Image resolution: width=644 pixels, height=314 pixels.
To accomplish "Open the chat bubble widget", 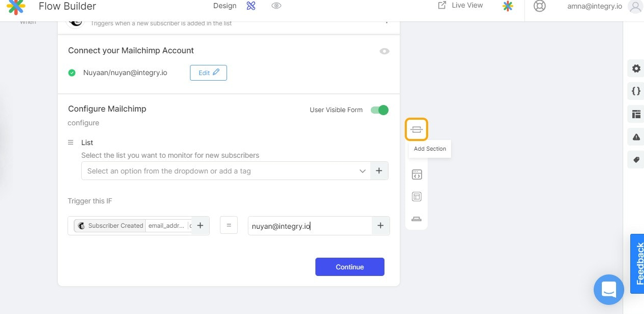I will tap(608, 290).
